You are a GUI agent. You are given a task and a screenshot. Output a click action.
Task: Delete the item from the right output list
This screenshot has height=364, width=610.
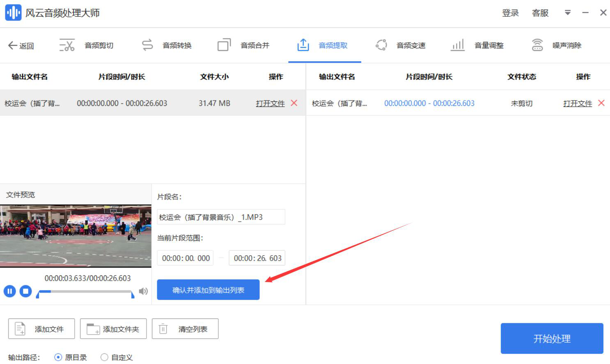pos(601,103)
